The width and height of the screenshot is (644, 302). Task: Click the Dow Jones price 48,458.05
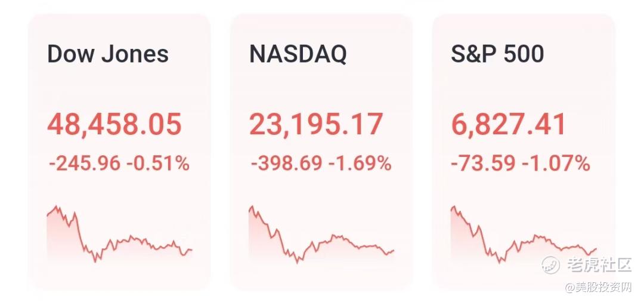114,125
